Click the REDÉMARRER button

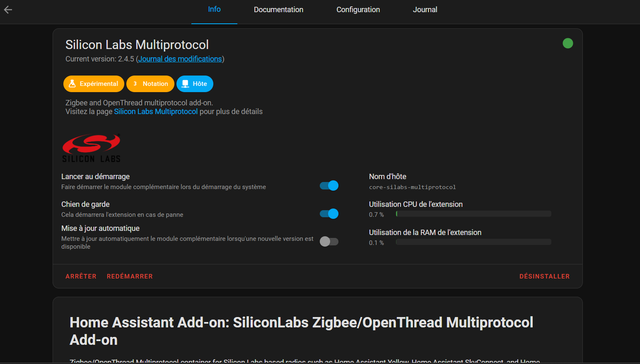pyautogui.click(x=130, y=276)
